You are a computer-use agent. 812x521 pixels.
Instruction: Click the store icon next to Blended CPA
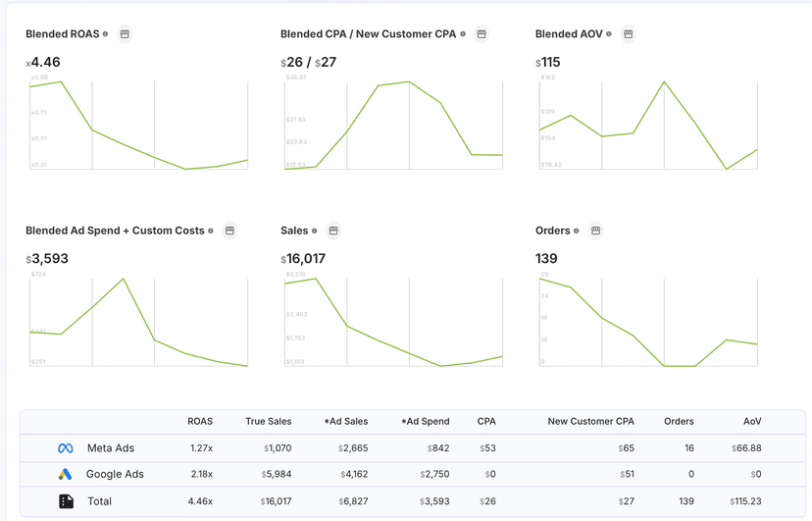[482, 34]
